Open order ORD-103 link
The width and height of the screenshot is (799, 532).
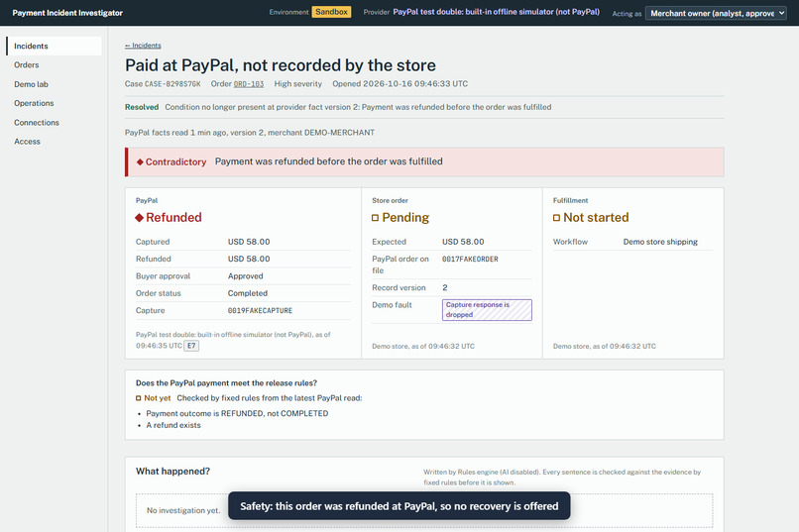click(249, 84)
